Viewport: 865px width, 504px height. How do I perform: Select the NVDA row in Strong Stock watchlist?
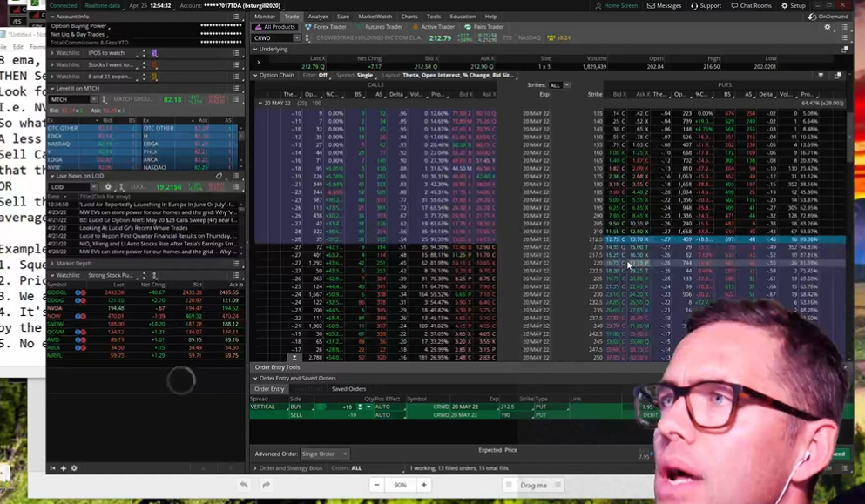tap(144, 308)
